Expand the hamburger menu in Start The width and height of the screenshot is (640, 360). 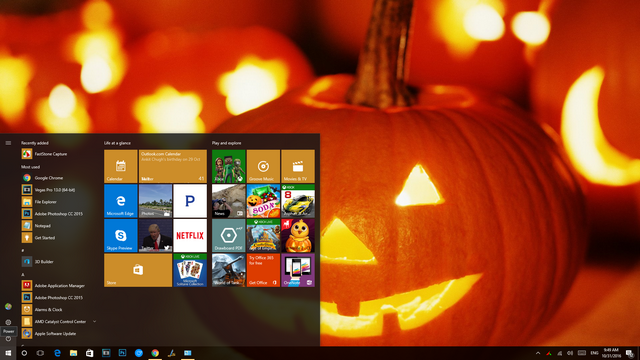(x=8, y=143)
